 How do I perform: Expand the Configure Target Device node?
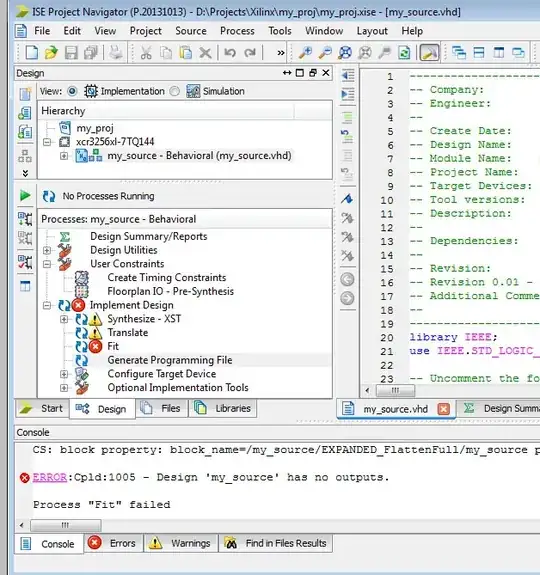point(64,374)
